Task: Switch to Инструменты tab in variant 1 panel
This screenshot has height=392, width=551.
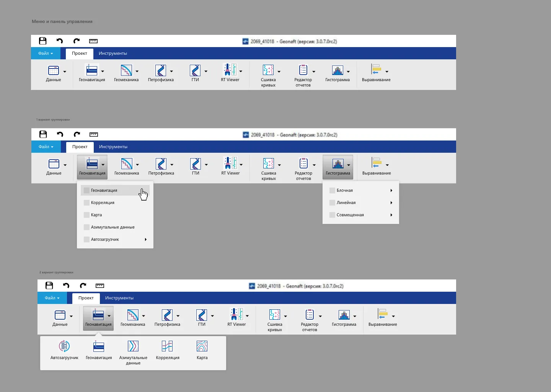Action: [x=113, y=147]
